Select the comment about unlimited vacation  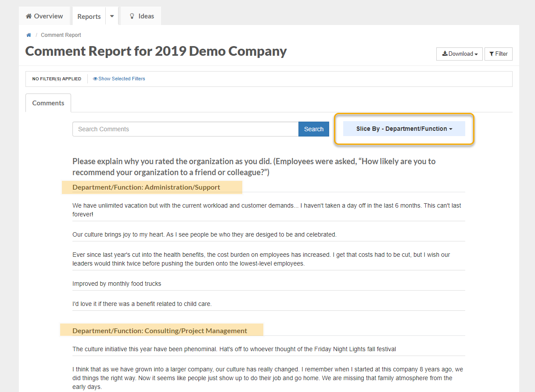tap(269, 210)
